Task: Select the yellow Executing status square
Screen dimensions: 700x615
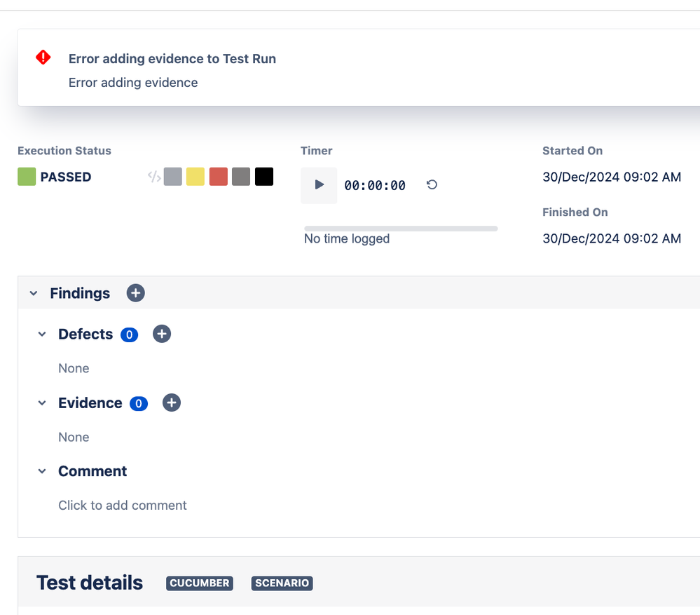Action: pyautogui.click(x=195, y=176)
